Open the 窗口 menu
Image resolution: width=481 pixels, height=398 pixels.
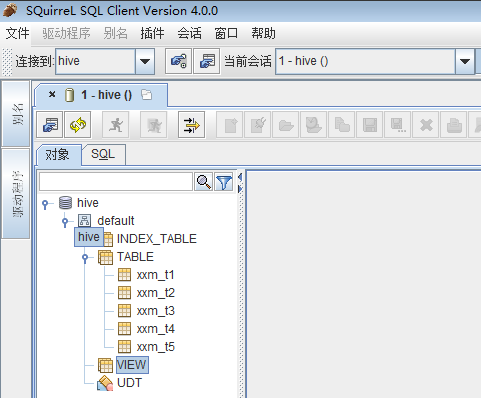click(x=226, y=33)
